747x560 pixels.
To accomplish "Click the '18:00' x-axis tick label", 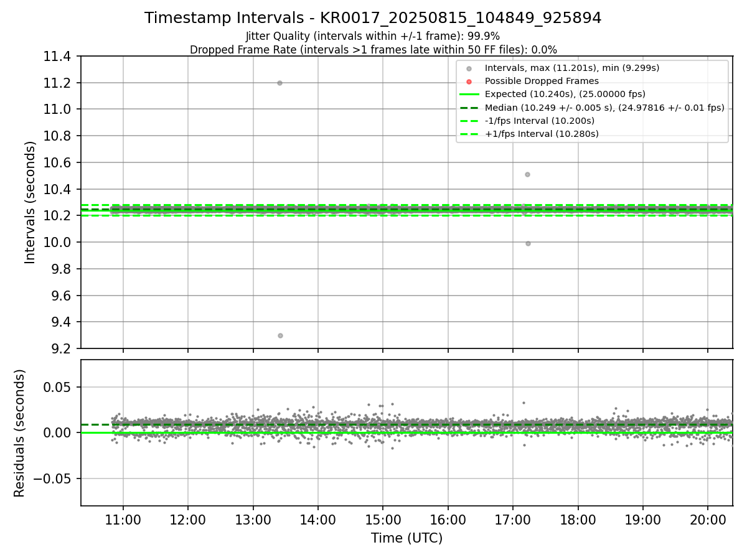I will (578, 519).
